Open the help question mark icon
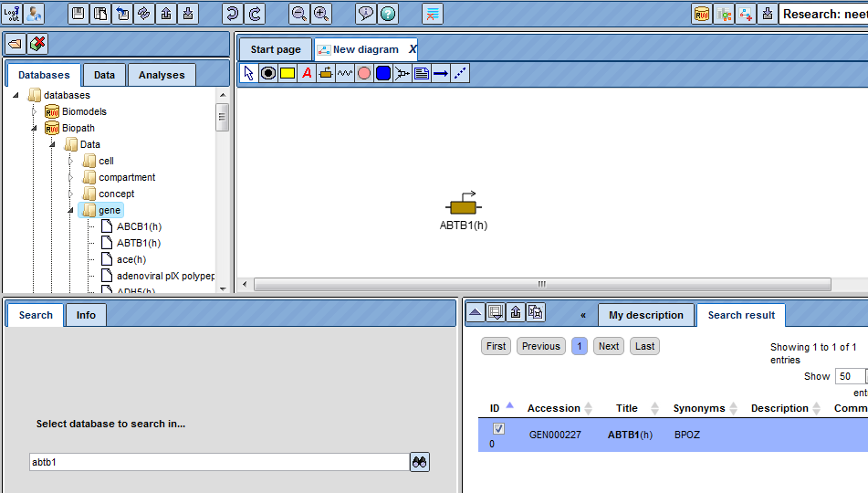This screenshot has height=493, width=868. coord(388,14)
